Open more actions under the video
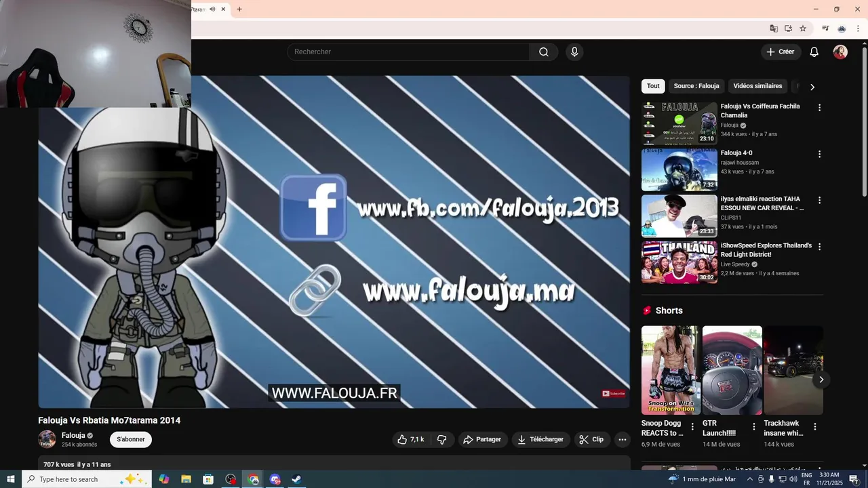 [x=623, y=439]
